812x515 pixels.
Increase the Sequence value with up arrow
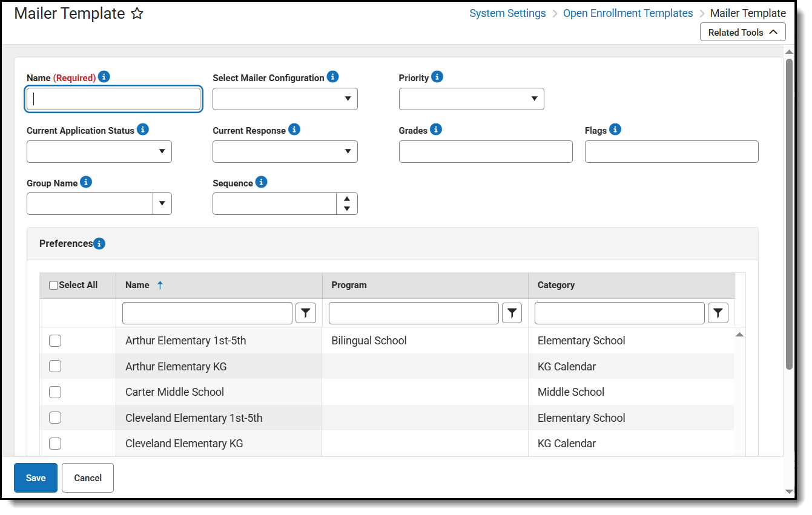[x=347, y=198]
